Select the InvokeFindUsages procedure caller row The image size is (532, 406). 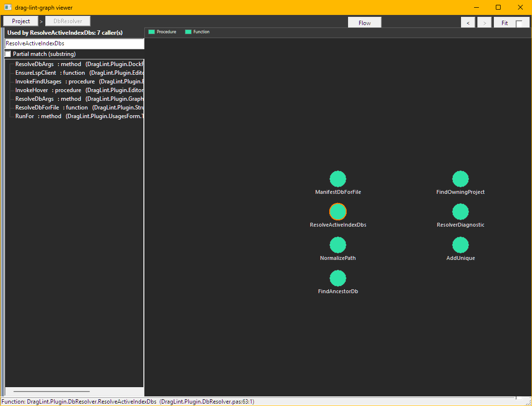click(79, 81)
